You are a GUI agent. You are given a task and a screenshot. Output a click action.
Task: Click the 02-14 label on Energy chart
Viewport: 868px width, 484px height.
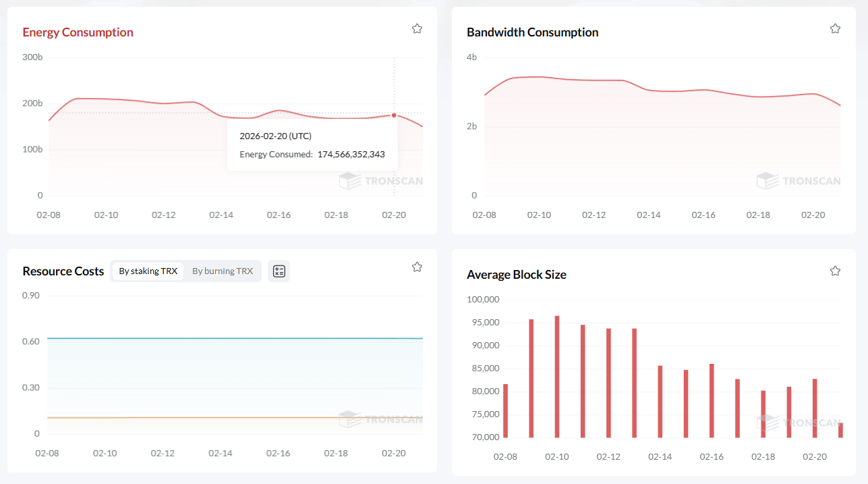coord(221,215)
